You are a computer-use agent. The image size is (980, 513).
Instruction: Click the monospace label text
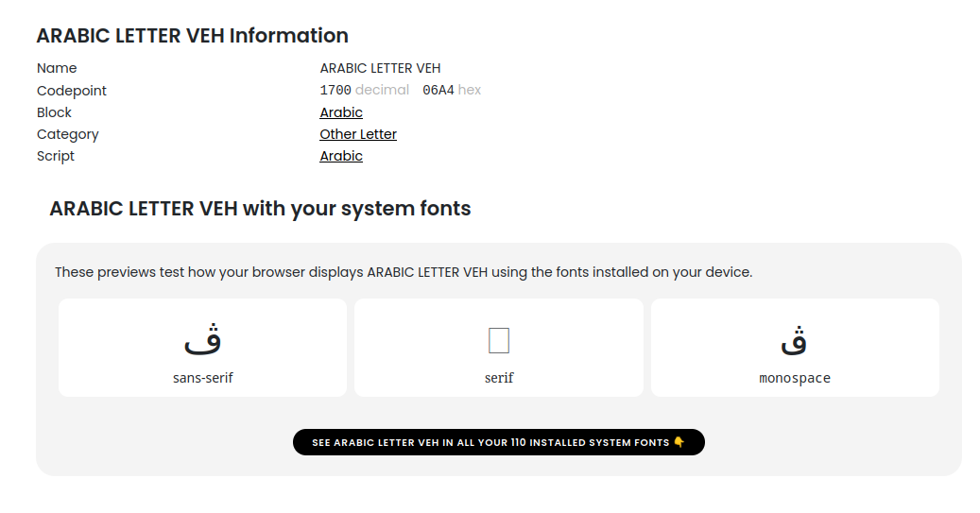(795, 378)
